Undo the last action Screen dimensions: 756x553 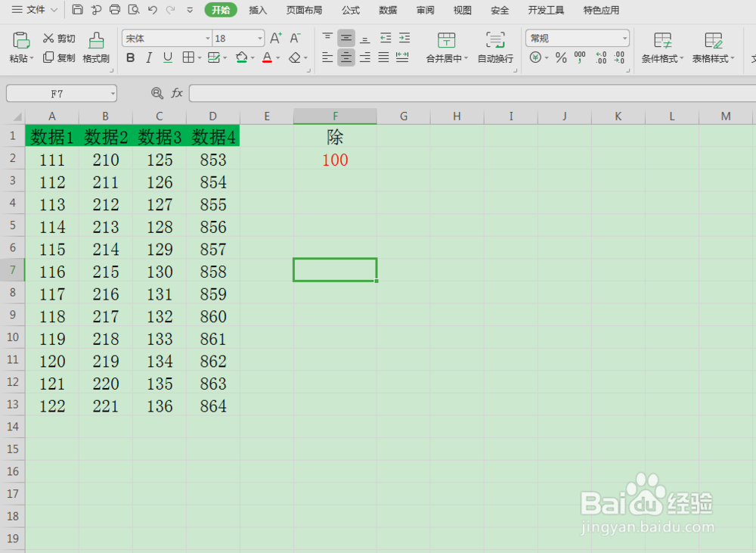[x=153, y=10]
